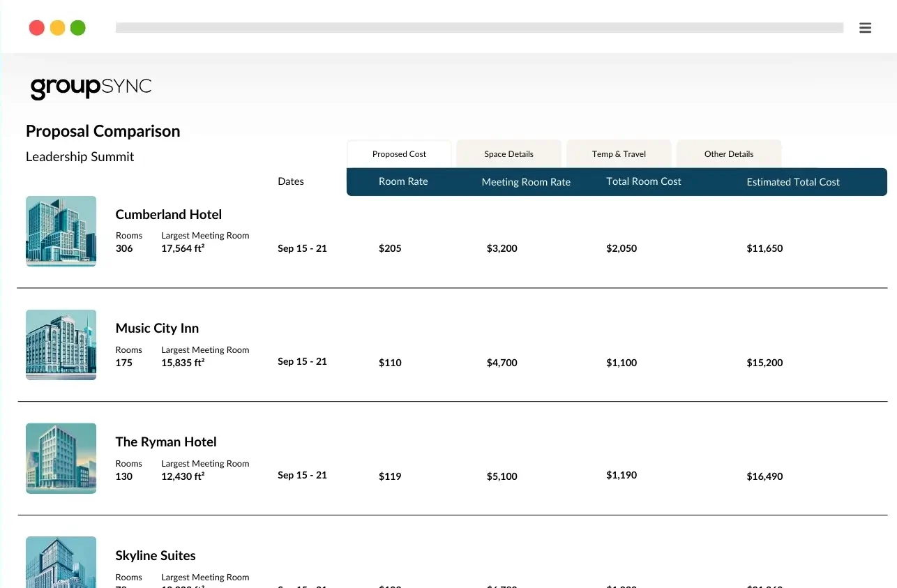Click the Leadership Summit subtitle
Screen dimensions: 897x588
pyautogui.click(x=80, y=157)
